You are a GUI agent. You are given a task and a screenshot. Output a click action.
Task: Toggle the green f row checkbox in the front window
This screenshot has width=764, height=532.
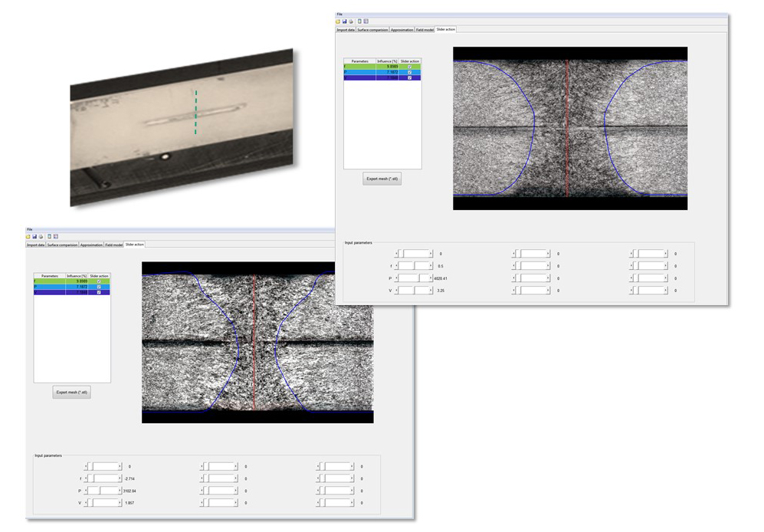[x=410, y=67]
